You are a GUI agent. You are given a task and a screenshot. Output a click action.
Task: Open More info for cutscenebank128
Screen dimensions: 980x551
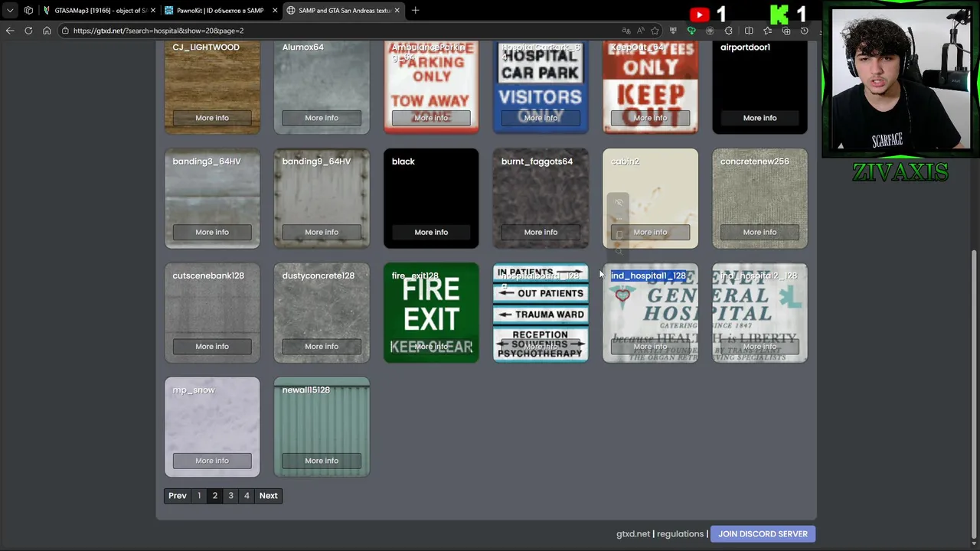212,346
